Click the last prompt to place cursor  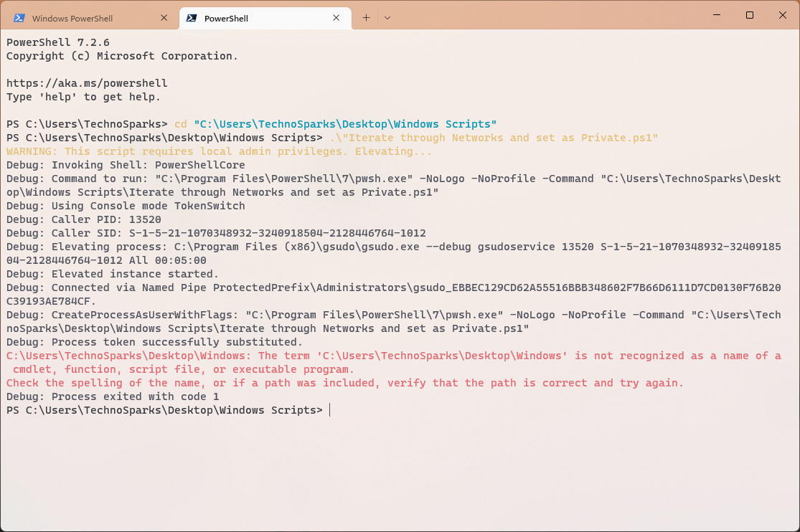(330, 410)
